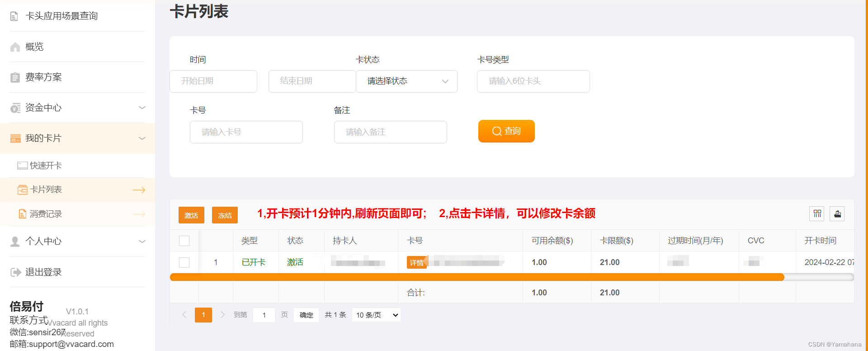
Task: Open the 概览 overview menu item
Action: [77, 47]
